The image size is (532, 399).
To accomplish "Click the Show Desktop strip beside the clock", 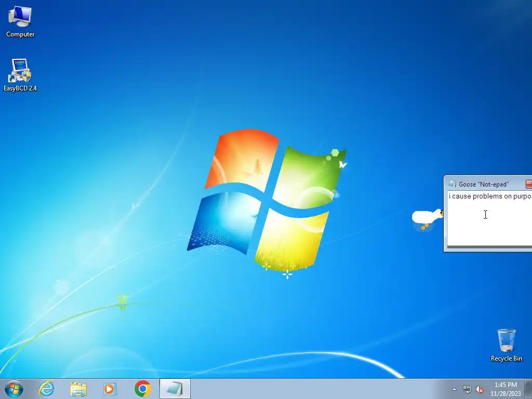I will coord(528,389).
